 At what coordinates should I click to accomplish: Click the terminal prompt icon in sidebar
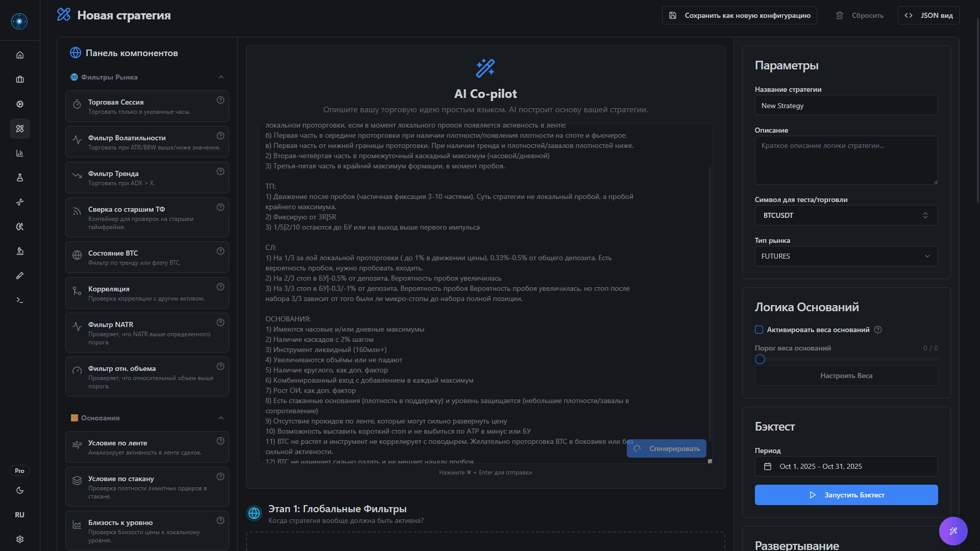click(20, 300)
